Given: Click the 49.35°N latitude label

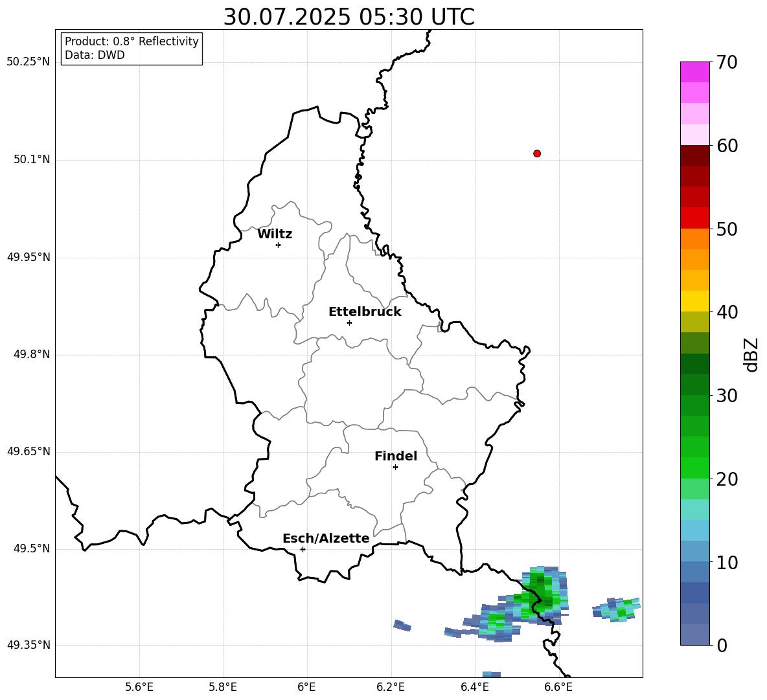Looking at the screenshot, I should click(28, 645).
